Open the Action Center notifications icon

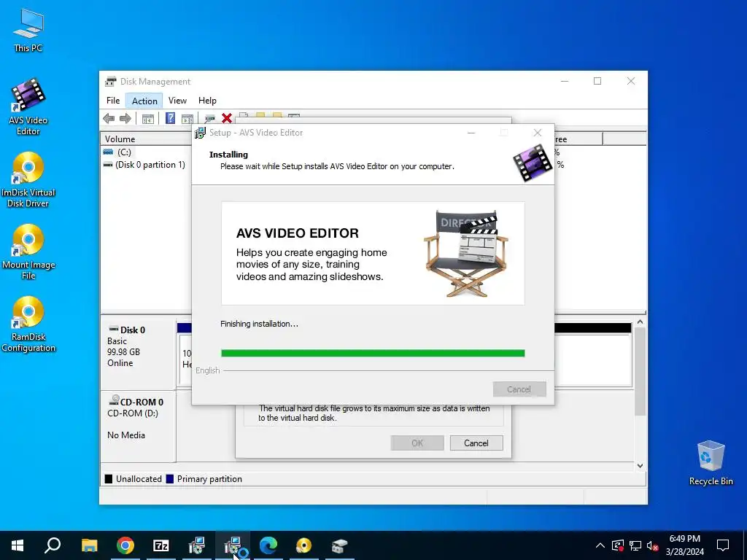(x=723, y=545)
